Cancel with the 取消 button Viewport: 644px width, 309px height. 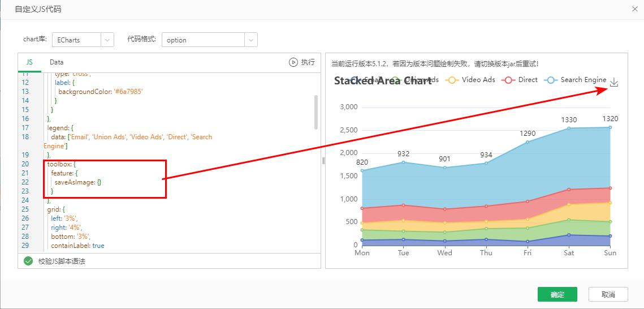[x=608, y=294]
